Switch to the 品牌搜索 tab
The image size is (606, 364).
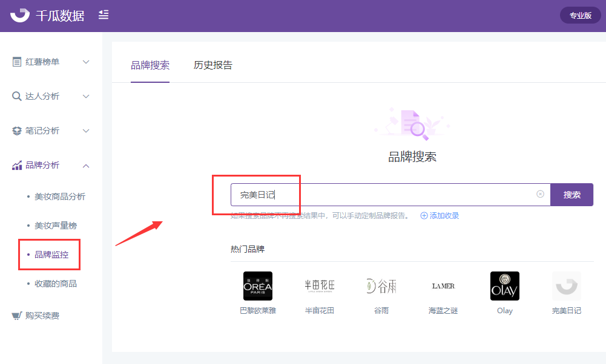pos(150,65)
